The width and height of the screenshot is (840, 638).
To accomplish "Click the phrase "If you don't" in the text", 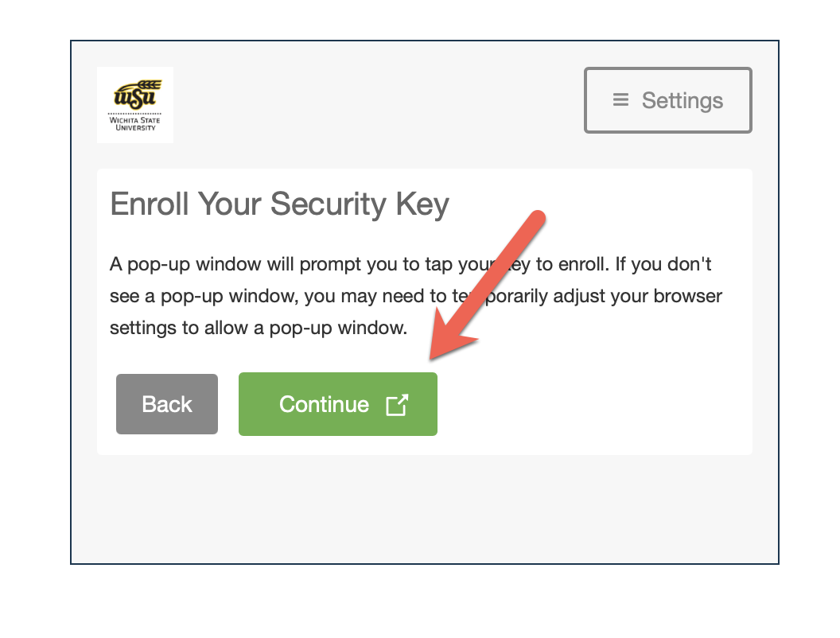I will [663, 264].
